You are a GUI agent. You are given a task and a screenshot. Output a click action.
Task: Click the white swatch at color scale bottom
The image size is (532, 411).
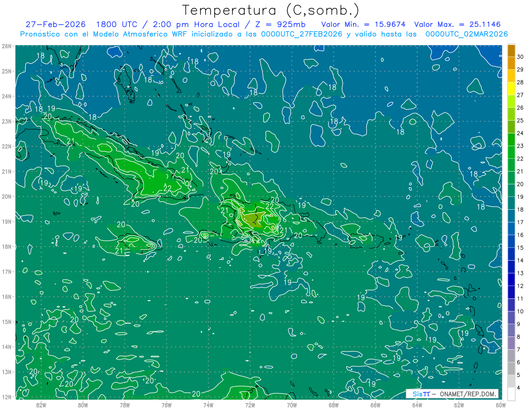(511, 394)
